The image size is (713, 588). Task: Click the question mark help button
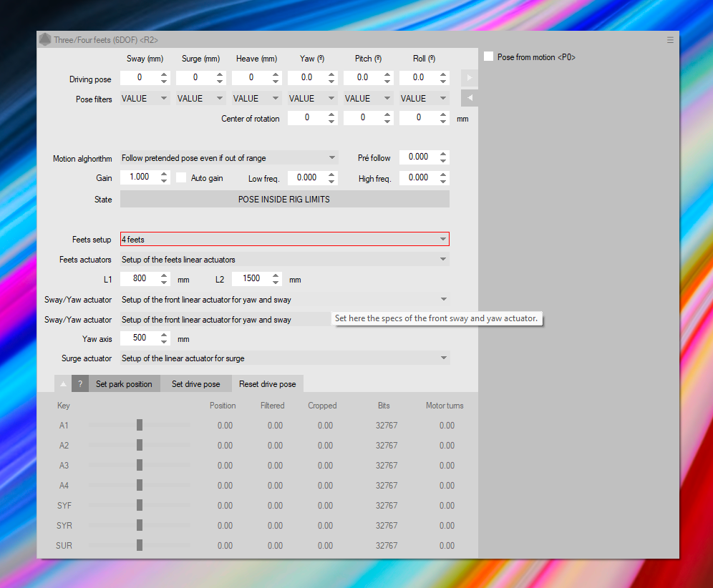click(x=80, y=384)
